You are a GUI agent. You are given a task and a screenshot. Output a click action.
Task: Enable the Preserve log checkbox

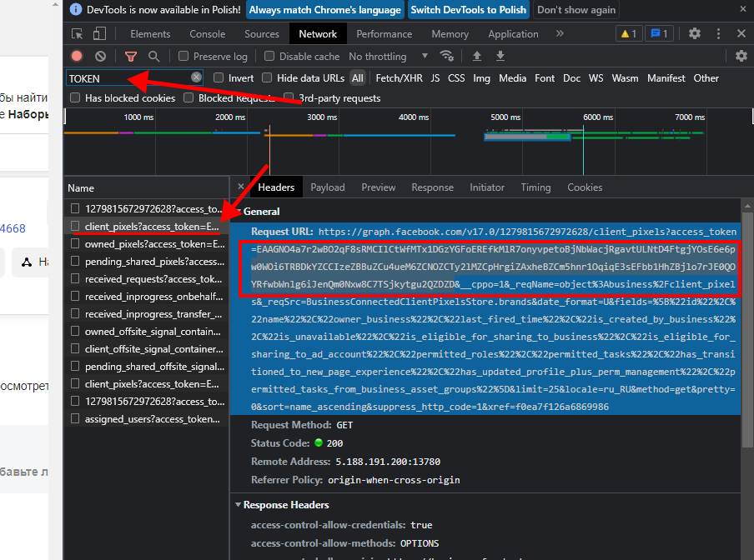(183, 57)
